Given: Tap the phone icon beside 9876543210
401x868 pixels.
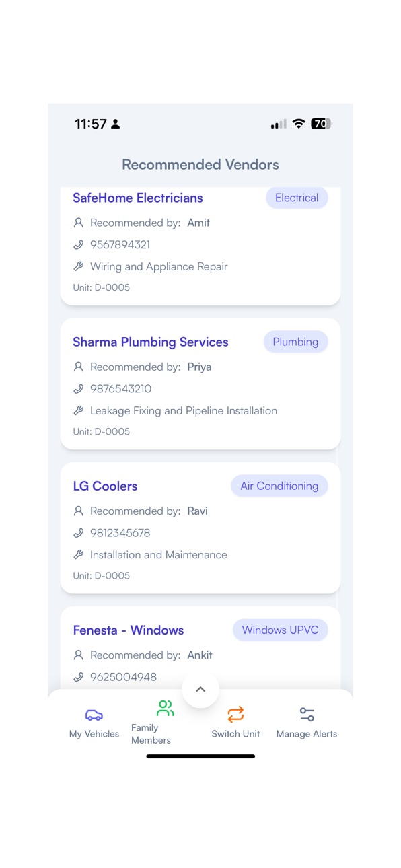Looking at the screenshot, I should 79,389.
